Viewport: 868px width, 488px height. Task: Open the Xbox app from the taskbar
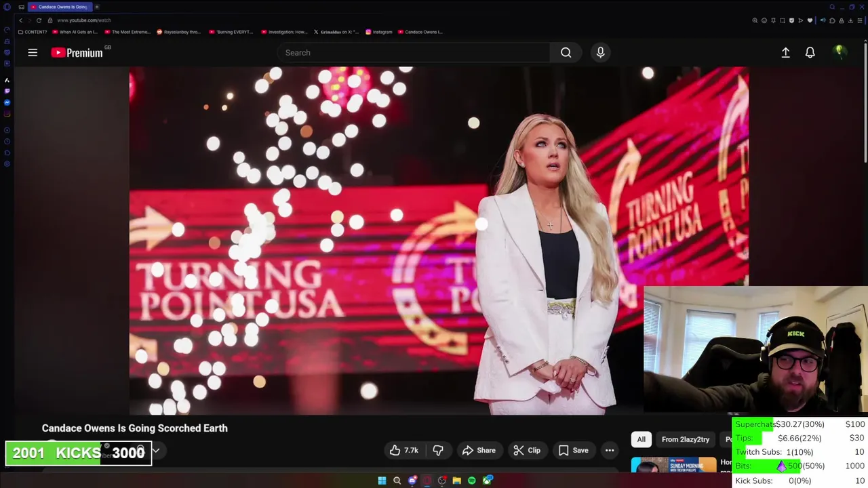487,481
